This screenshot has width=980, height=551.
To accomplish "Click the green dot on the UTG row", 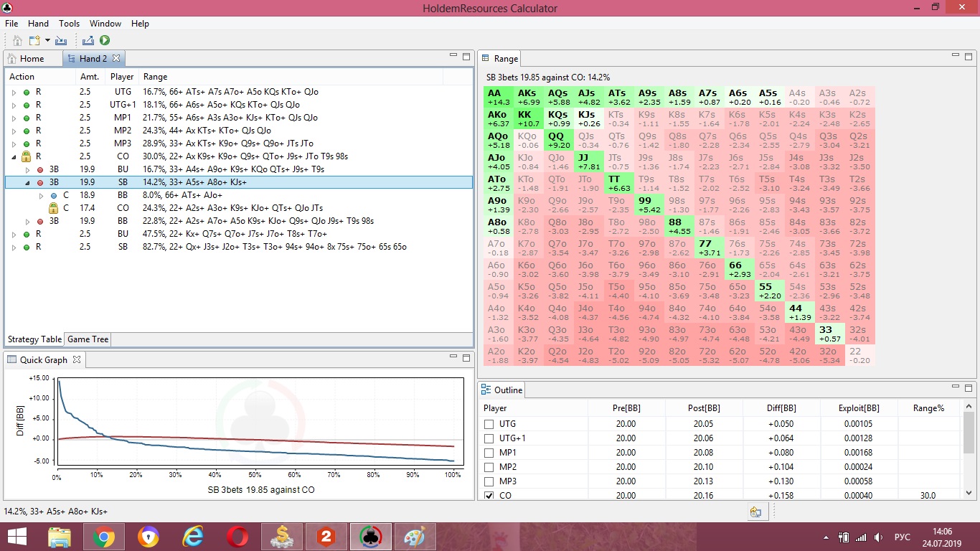I will [x=27, y=92].
